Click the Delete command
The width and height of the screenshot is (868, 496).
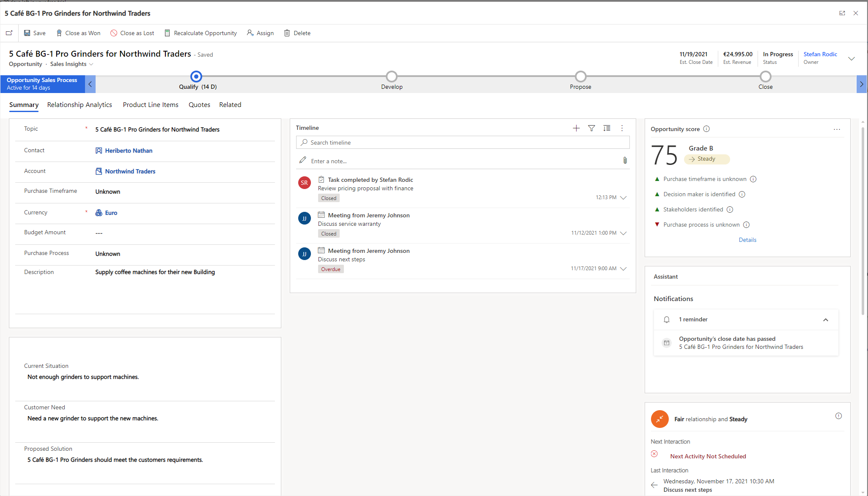(x=297, y=33)
